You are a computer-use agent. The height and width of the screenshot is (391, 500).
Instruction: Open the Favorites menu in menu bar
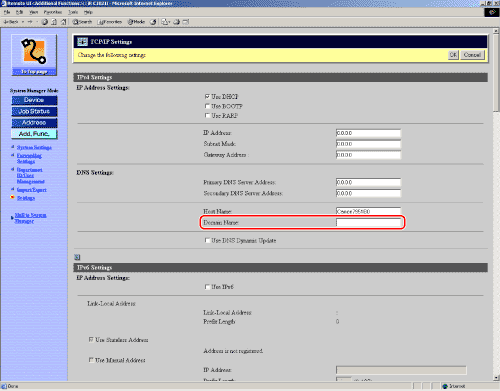click(x=53, y=12)
